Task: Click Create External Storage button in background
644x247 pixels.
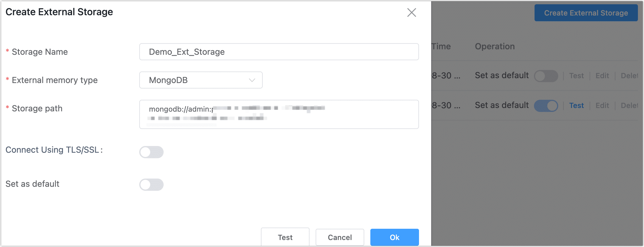Action: tap(586, 13)
